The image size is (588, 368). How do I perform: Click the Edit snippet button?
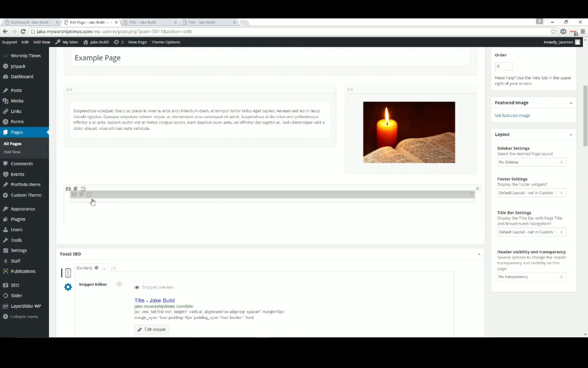click(151, 329)
